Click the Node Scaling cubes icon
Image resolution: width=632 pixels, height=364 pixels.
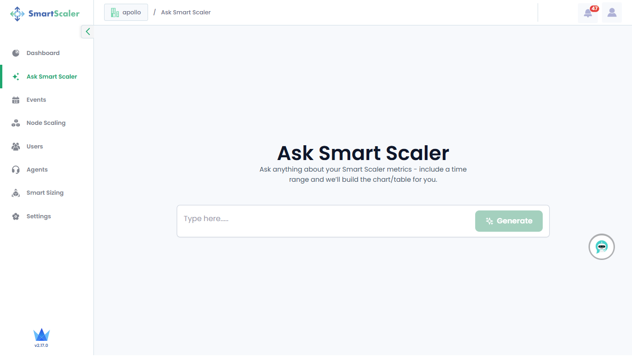point(16,123)
